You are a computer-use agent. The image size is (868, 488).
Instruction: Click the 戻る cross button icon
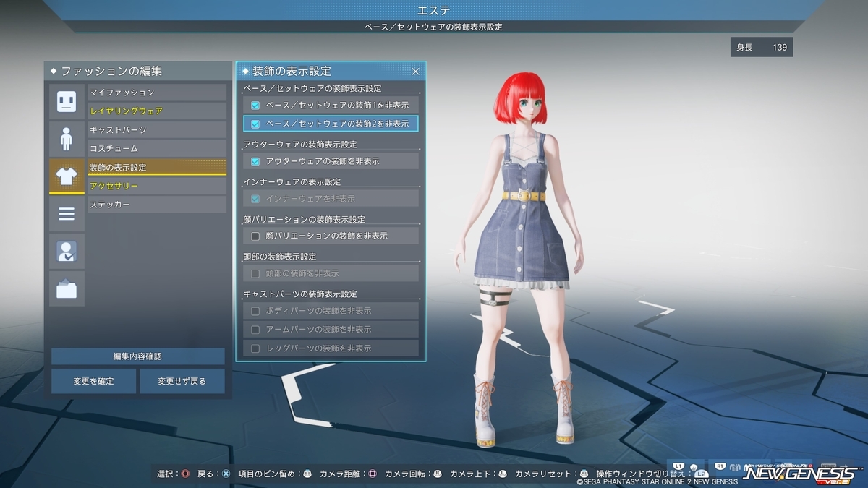click(x=226, y=474)
